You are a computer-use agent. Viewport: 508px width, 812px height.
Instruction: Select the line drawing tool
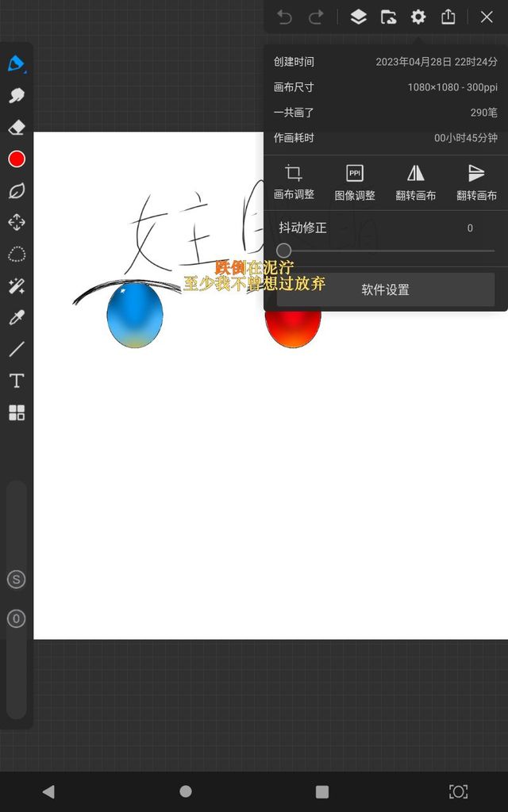(17, 350)
